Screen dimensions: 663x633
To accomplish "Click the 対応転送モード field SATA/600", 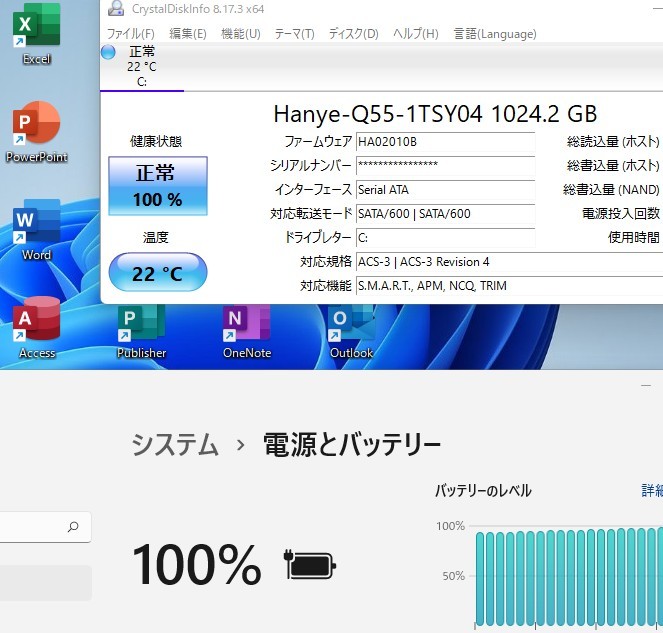I will 446,214.
